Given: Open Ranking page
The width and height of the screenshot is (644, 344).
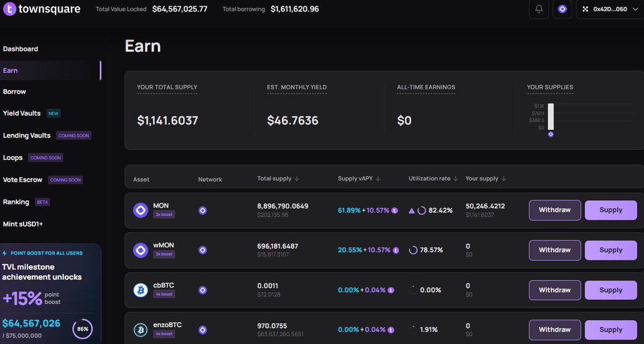Looking at the screenshot, I should click(16, 202).
